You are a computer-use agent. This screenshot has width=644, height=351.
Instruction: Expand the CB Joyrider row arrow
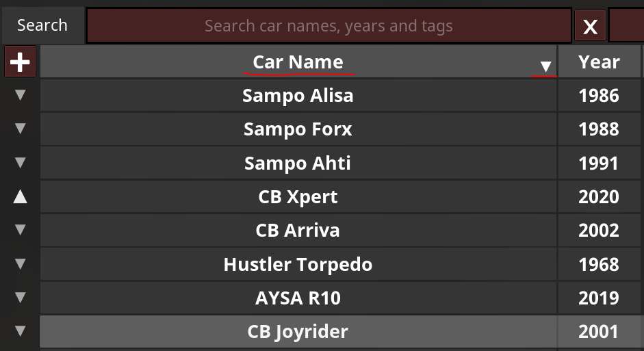tap(20, 332)
